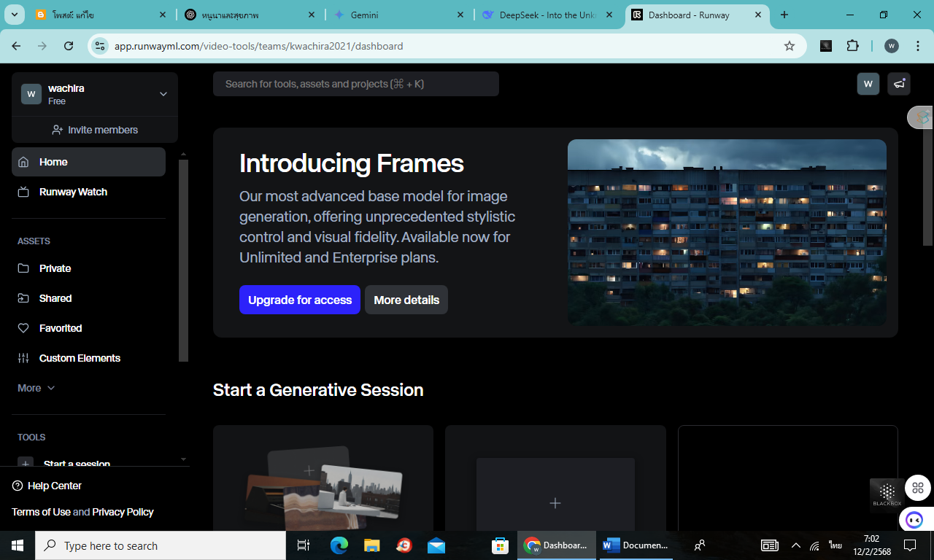
Task: Close the Dashboard - Runway tab
Action: (758, 15)
